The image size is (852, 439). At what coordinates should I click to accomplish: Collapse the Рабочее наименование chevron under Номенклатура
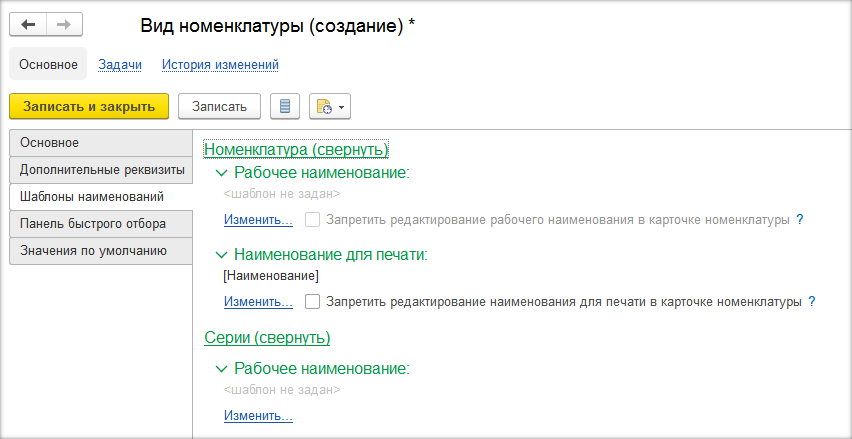[x=222, y=172]
